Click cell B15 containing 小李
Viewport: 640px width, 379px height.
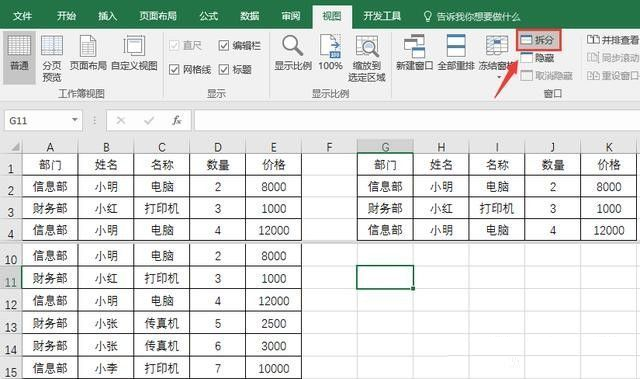pos(106,368)
